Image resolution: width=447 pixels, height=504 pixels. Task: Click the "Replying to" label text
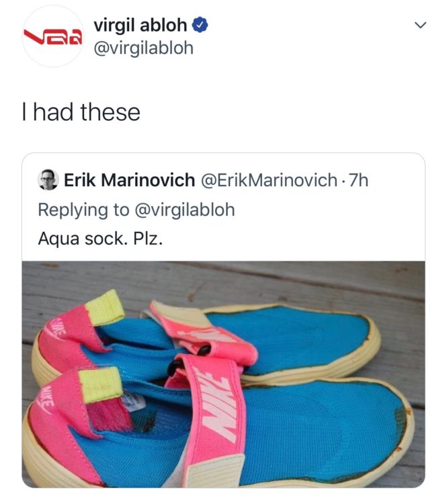coord(83,210)
